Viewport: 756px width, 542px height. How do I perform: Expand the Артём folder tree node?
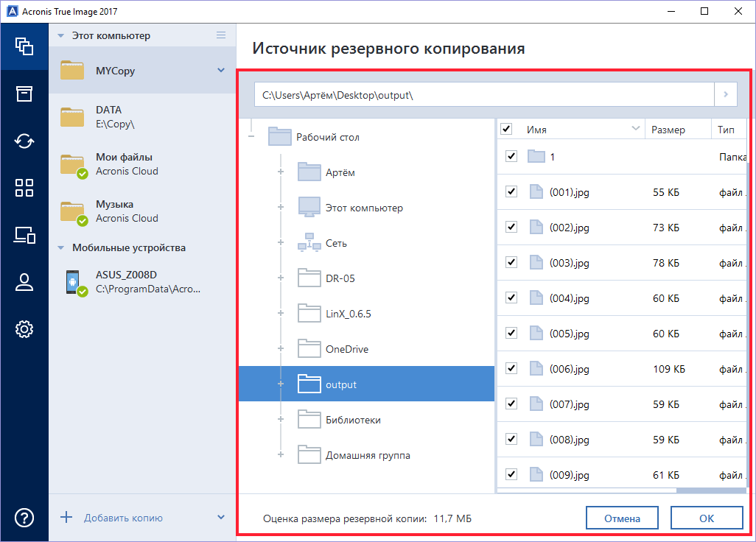tap(281, 172)
